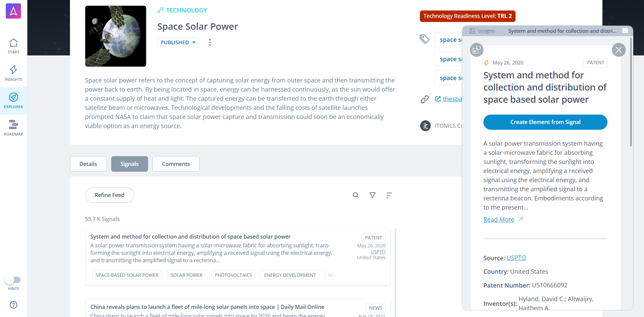The height and width of the screenshot is (317, 644).
Task: Open help question mark icon
Action: point(14,305)
